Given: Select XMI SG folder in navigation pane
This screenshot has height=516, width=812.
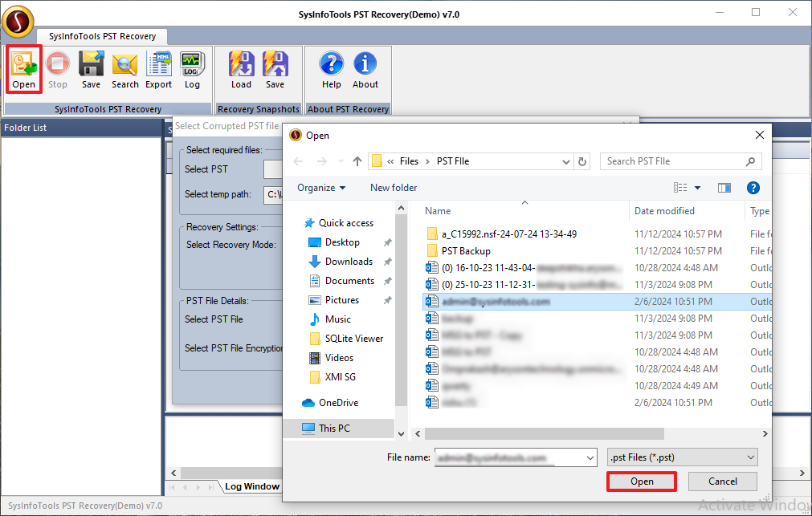Looking at the screenshot, I should 341,377.
